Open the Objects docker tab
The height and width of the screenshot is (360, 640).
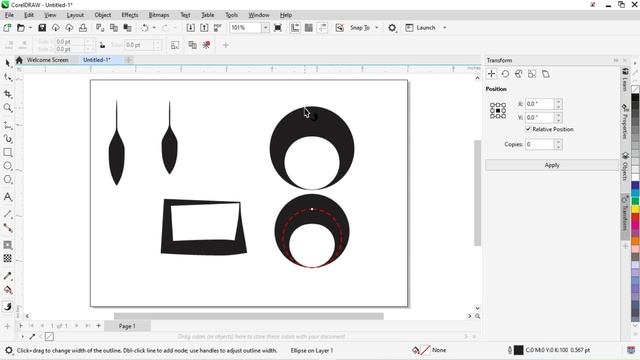[625, 166]
